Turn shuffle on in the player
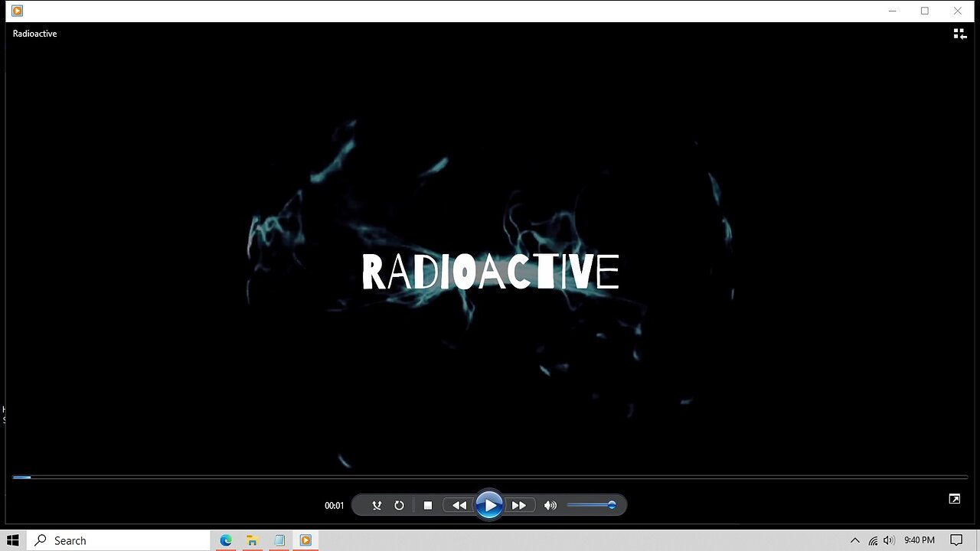 pyautogui.click(x=377, y=505)
